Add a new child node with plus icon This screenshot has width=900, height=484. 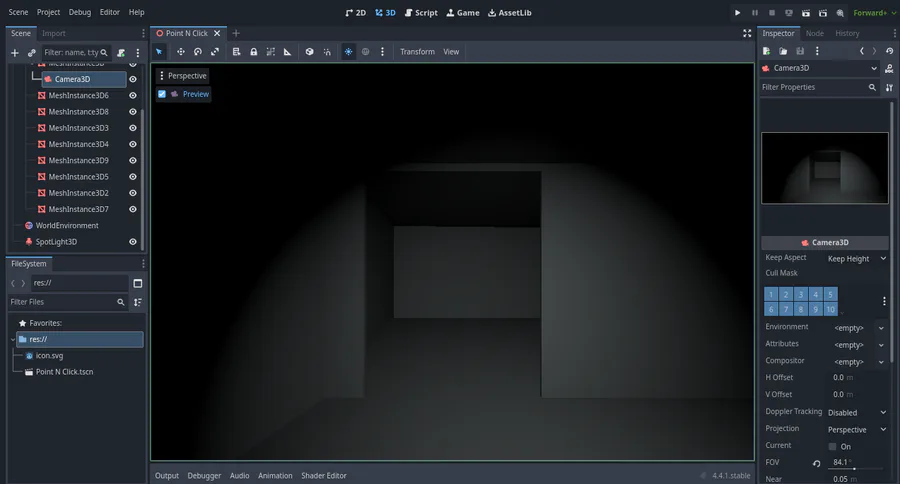point(15,53)
